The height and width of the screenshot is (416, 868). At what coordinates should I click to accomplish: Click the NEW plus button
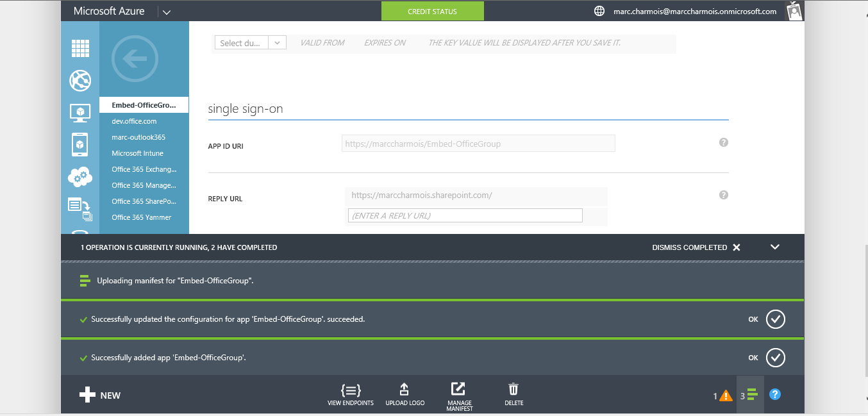coord(100,395)
